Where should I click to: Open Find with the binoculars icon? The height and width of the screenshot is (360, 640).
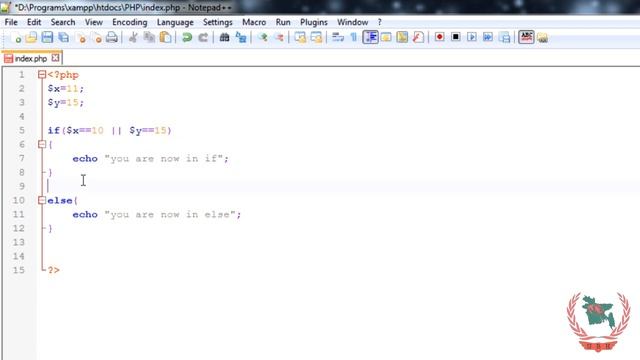click(224, 38)
